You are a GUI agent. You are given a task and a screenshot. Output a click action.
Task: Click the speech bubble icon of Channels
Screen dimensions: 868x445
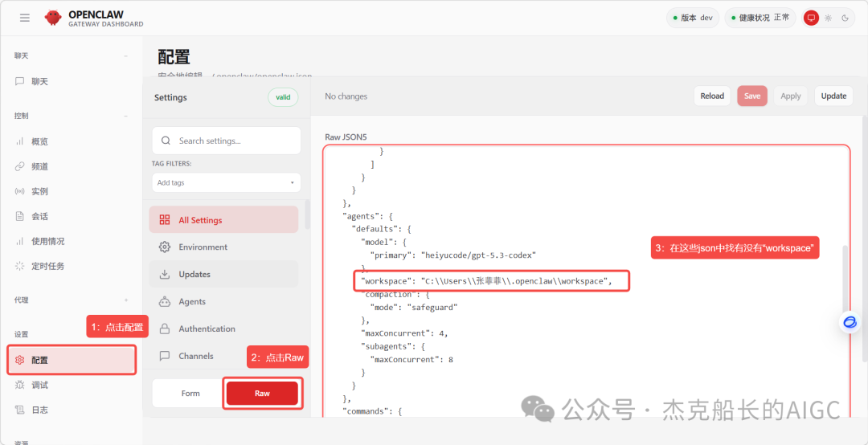[165, 356]
